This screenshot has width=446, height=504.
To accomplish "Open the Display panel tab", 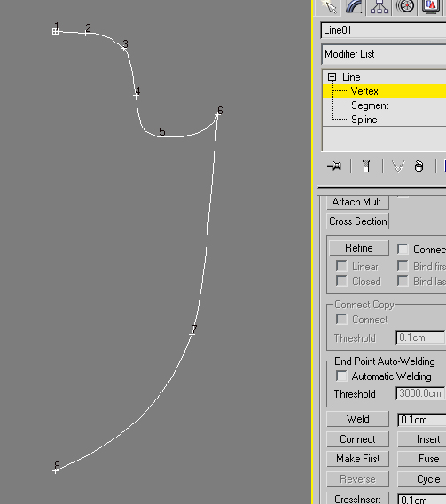I will coord(431,6).
